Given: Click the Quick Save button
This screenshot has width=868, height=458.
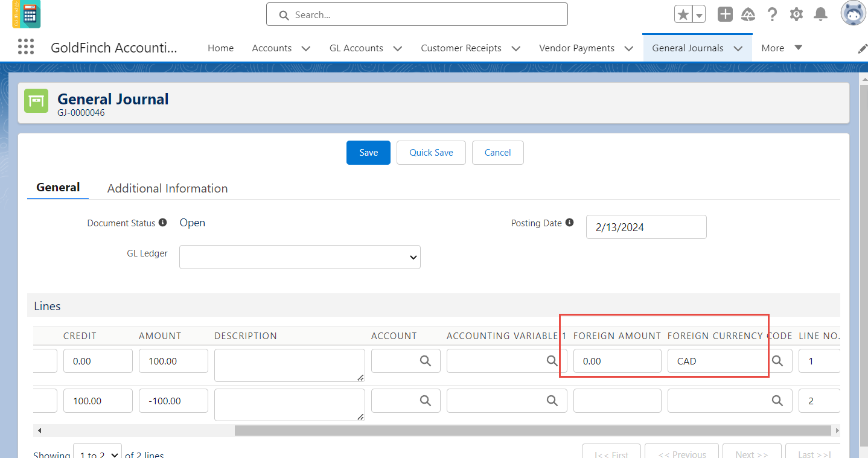Looking at the screenshot, I should (x=431, y=153).
